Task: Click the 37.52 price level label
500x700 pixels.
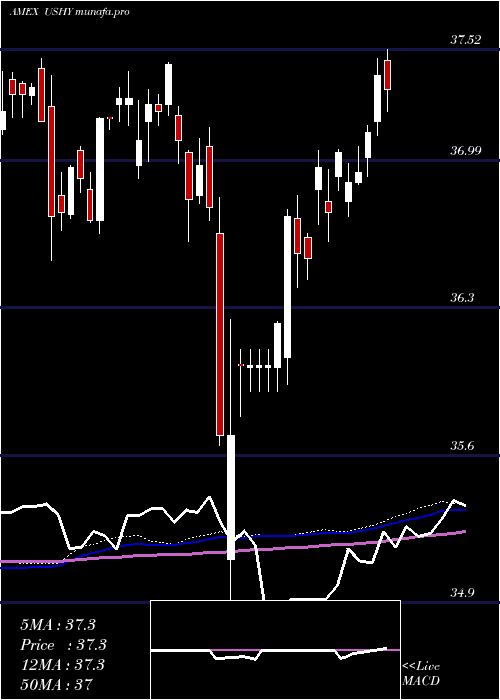Action: [x=466, y=40]
